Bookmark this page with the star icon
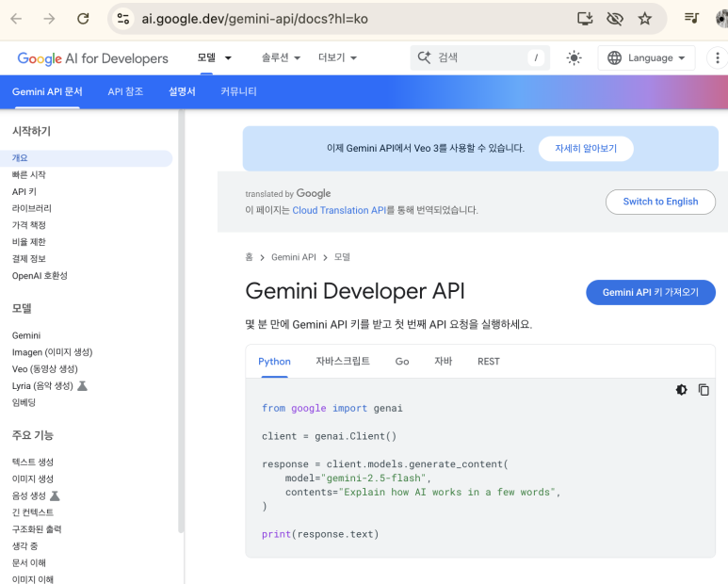 pos(644,19)
